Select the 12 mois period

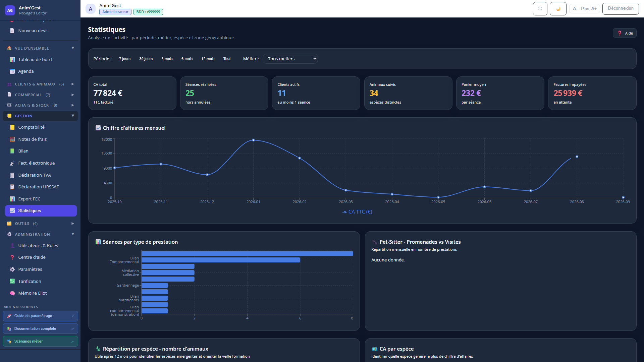[x=208, y=59]
